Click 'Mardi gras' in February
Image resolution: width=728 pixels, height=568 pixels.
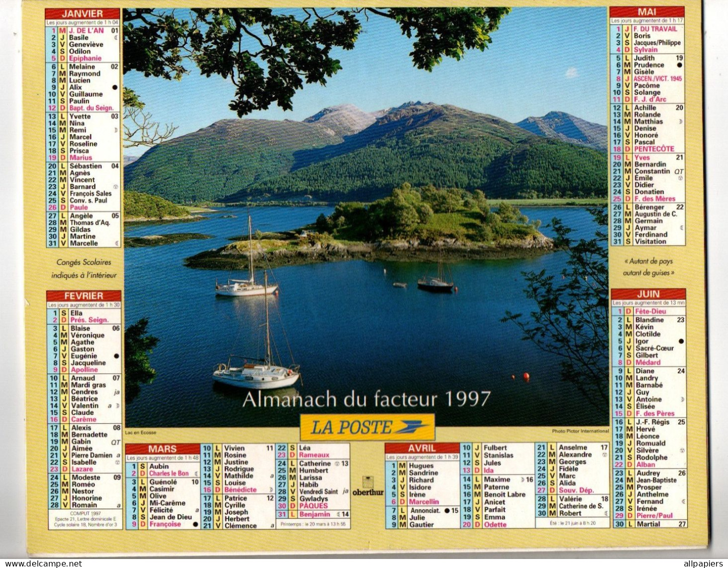pyautogui.click(x=88, y=385)
